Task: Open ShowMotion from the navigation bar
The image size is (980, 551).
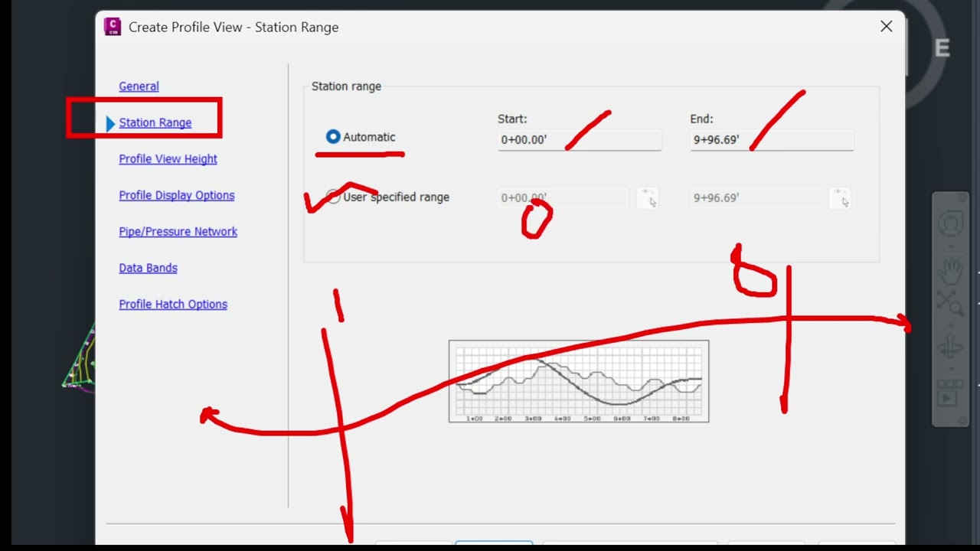Action: tap(950, 394)
